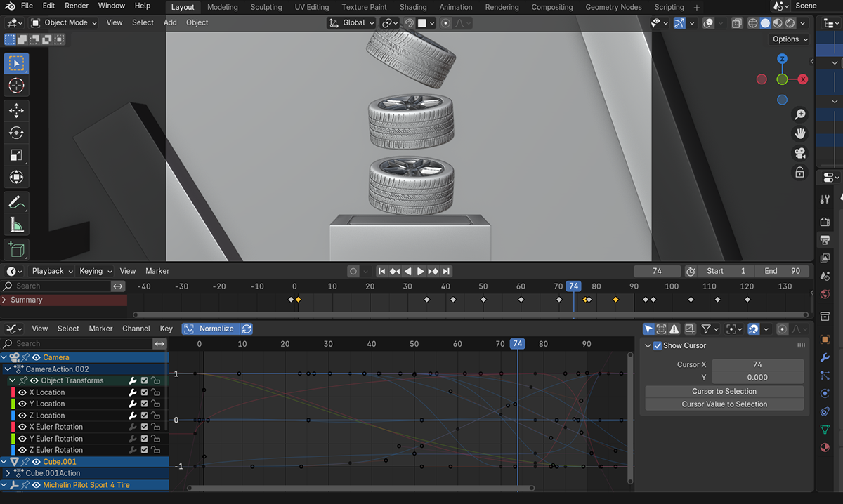This screenshot has width=843, height=504.
Task: Switch to the Shading workspace tab
Action: pos(412,7)
